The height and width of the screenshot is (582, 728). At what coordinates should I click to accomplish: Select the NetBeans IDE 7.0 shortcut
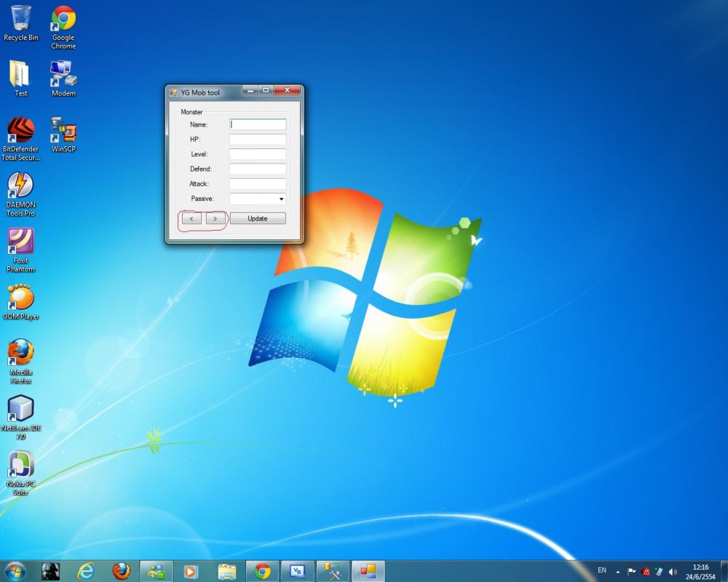click(x=20, y=418)
